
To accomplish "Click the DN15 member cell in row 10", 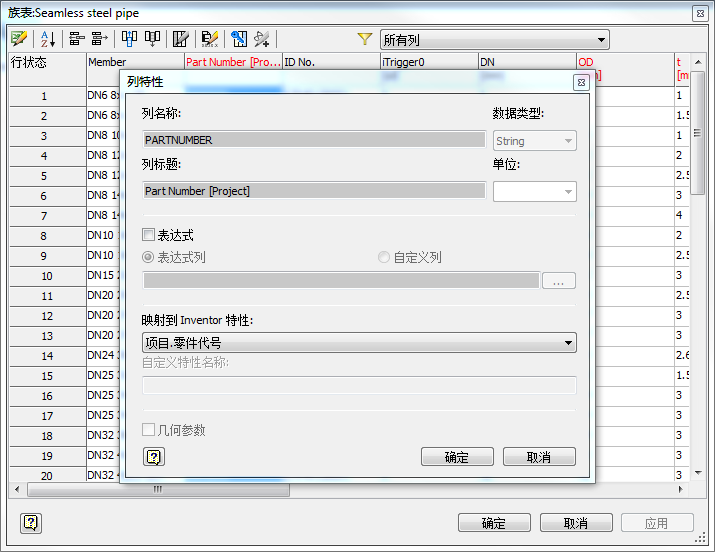I will (104, 275).
